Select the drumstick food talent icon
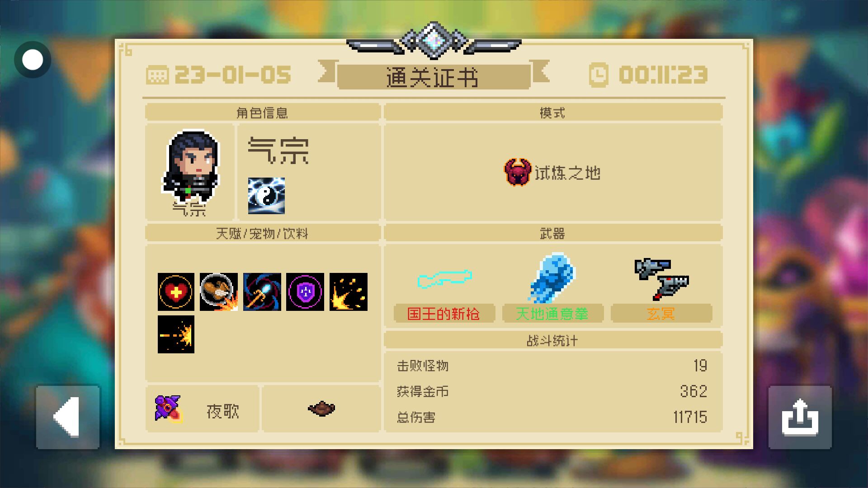Viewport: 868px width, 488px height. (x=219, y=292)
